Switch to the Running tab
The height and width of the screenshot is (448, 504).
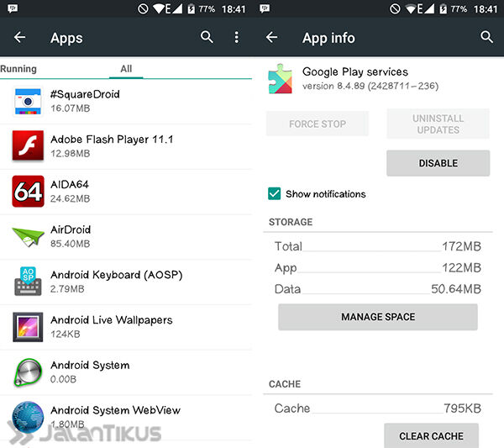coord(18,68)
